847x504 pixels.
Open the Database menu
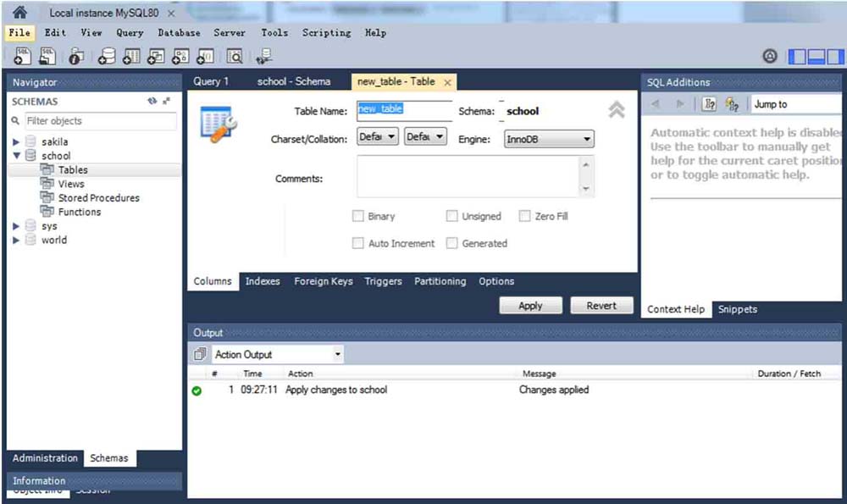[179, 32]
